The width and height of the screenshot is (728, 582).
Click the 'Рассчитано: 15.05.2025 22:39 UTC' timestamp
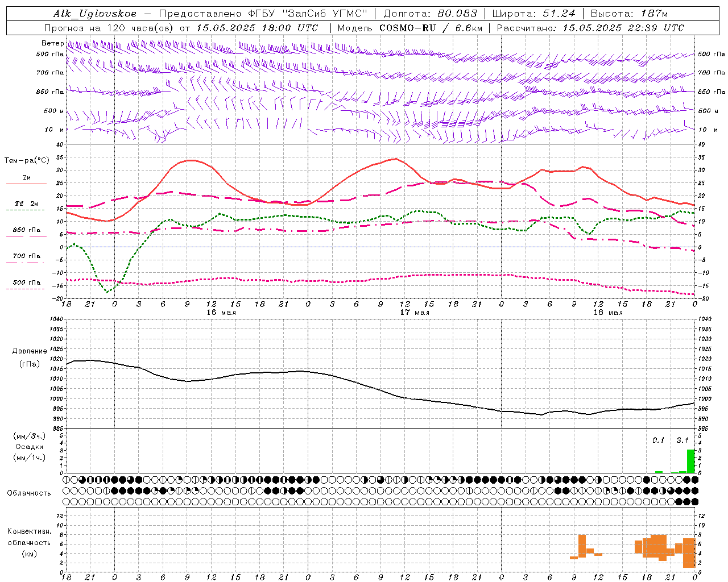pos(590,28)
